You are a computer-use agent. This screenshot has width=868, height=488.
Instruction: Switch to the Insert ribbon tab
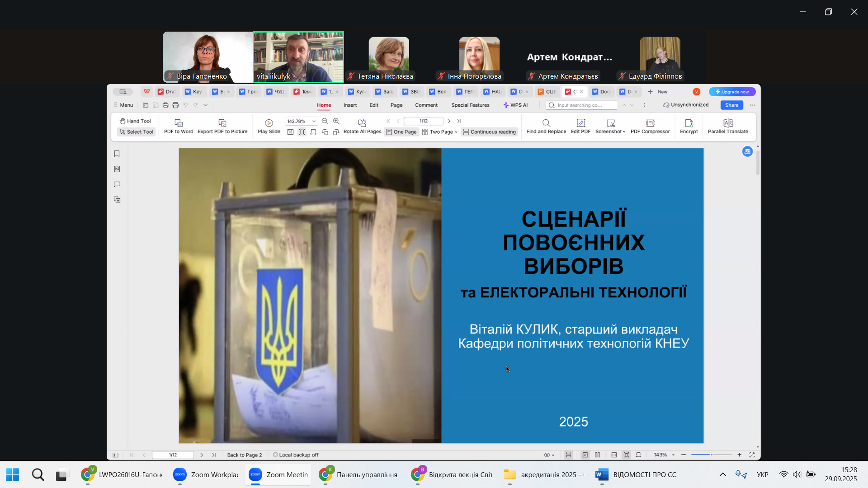point(350,105)
